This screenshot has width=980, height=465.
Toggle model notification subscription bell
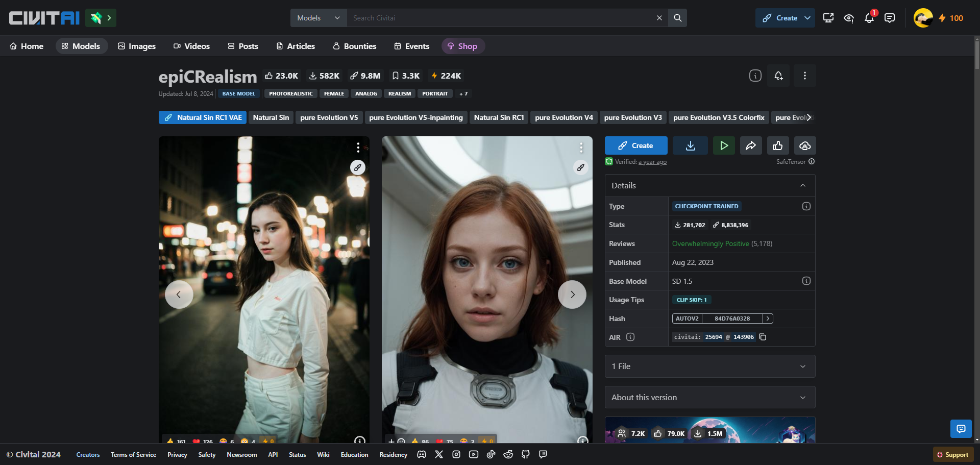[778, 76]
